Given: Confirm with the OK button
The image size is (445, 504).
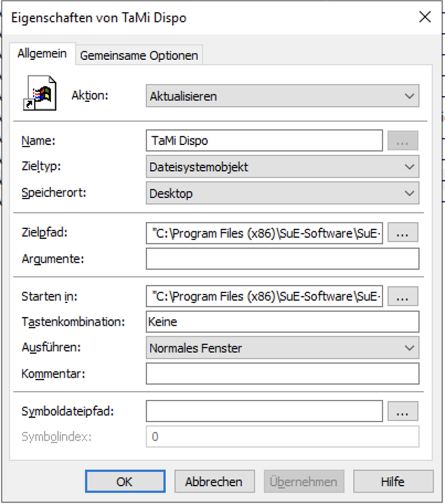Looking at the screenshot, I should 125,481.
